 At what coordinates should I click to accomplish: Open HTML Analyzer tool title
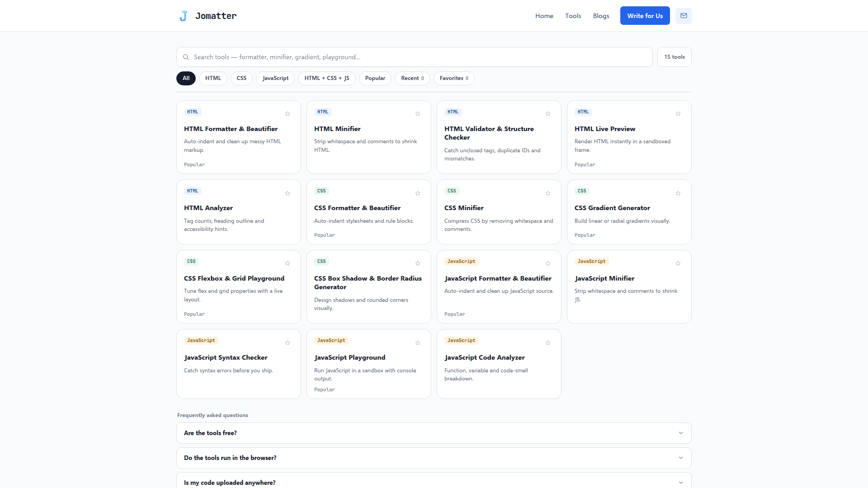pos(208,208)
